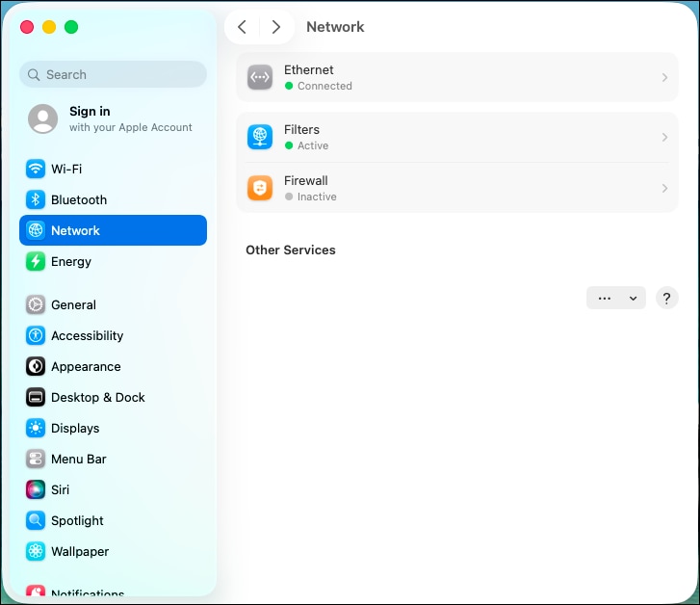
Task: Click the Menu Bar icon in sidebar
Action: (36, 459)
